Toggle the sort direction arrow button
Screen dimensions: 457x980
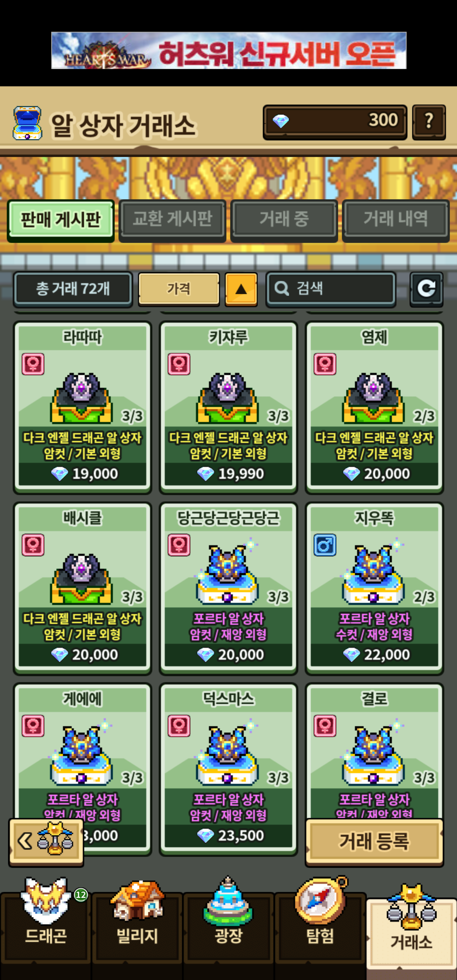(241, 289)
